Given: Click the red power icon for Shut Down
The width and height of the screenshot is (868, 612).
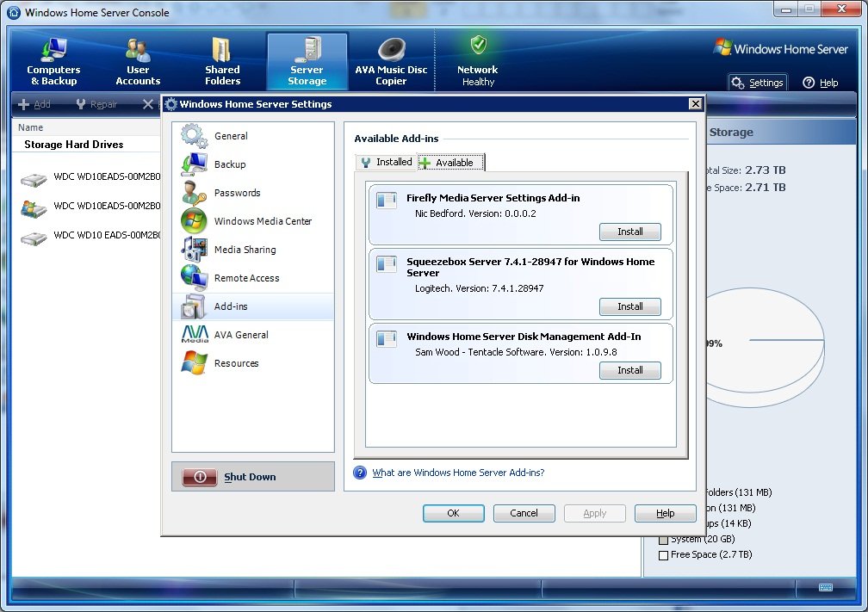Looking at the screenshot, I should click(200, 477).
